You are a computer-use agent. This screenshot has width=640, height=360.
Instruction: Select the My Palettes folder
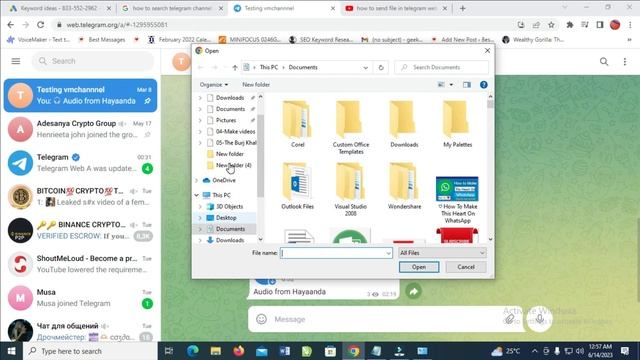pyautogui.click(x=458, y=124)
